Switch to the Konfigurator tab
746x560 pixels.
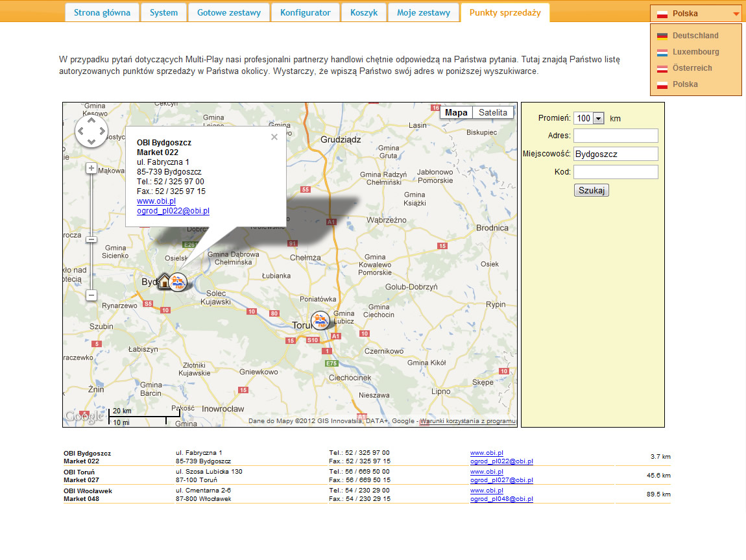[306, 13]
